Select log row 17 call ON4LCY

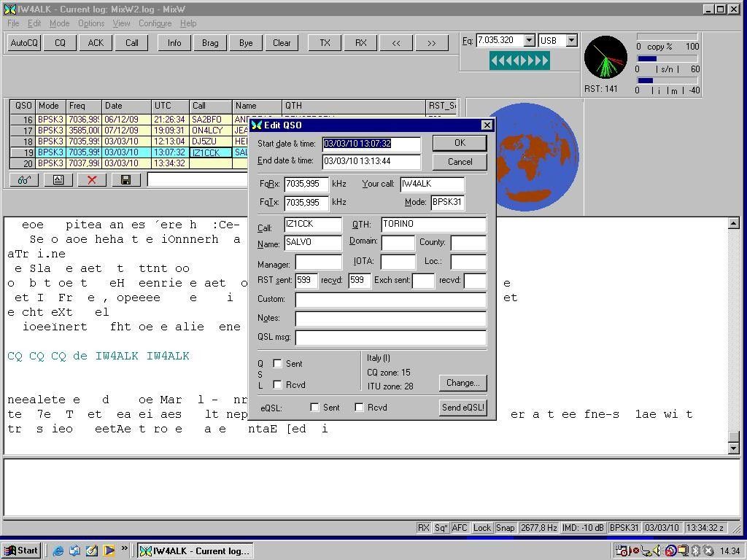pos(211,131)
